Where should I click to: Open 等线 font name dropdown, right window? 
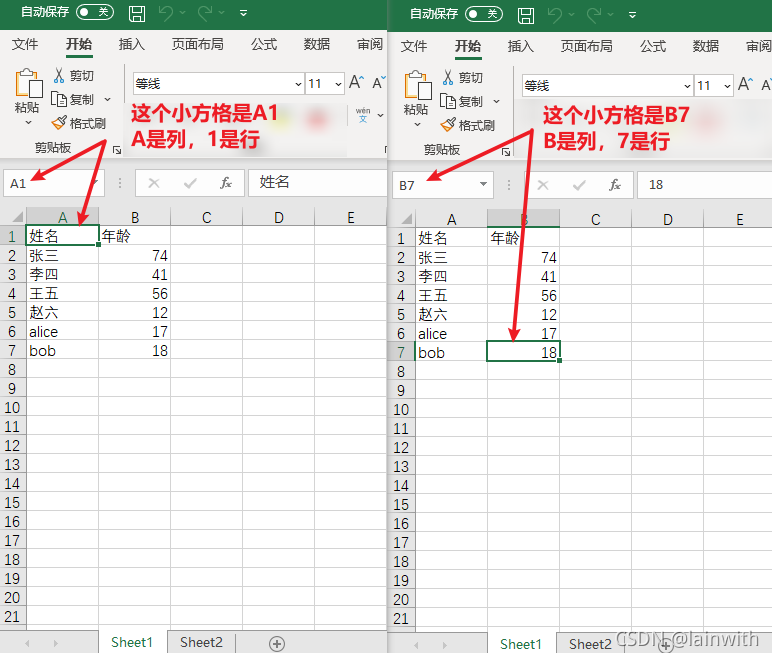(687, 86)
